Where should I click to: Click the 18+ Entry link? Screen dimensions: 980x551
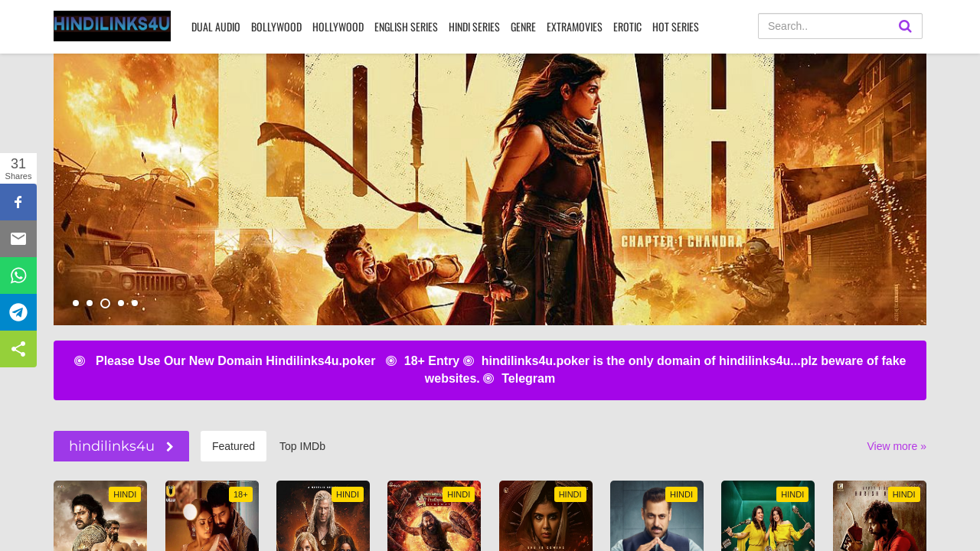[431, 360]
